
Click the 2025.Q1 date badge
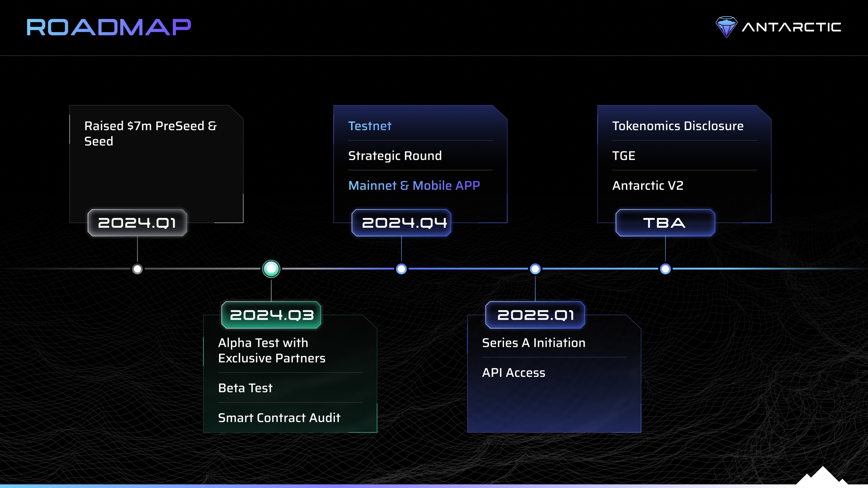535,315
